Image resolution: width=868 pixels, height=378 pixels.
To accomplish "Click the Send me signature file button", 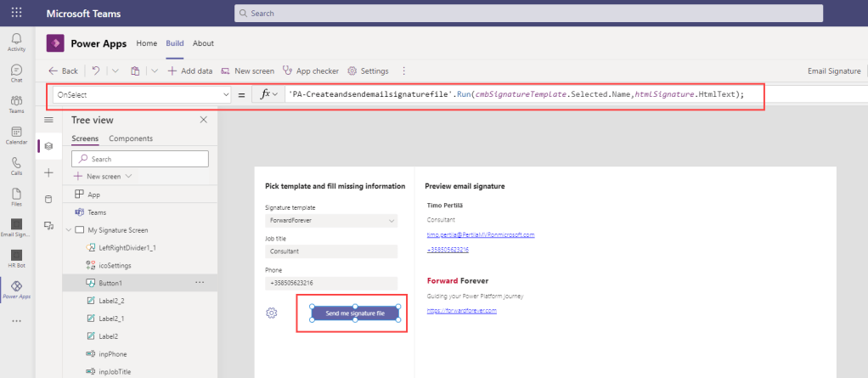I will 355,313.
